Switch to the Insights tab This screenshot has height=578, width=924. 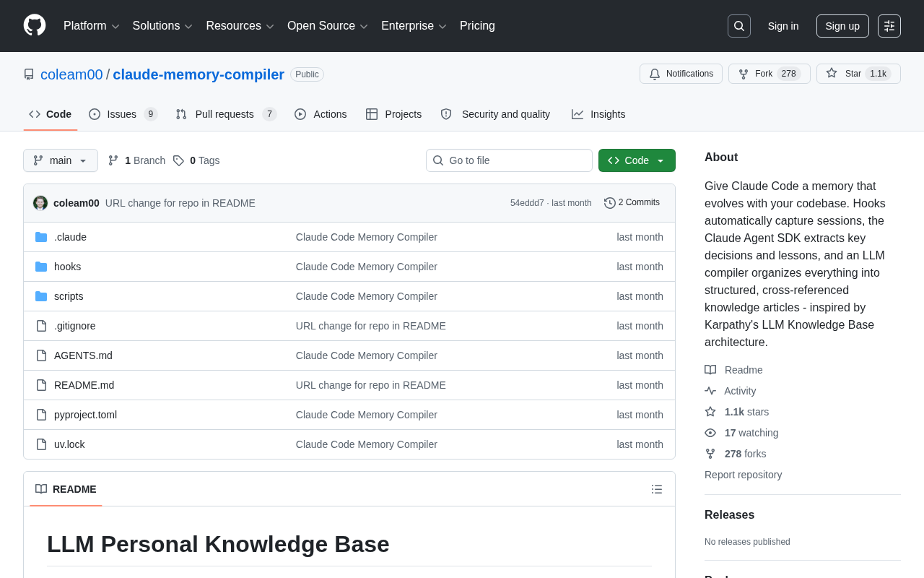tap(598, 114)
